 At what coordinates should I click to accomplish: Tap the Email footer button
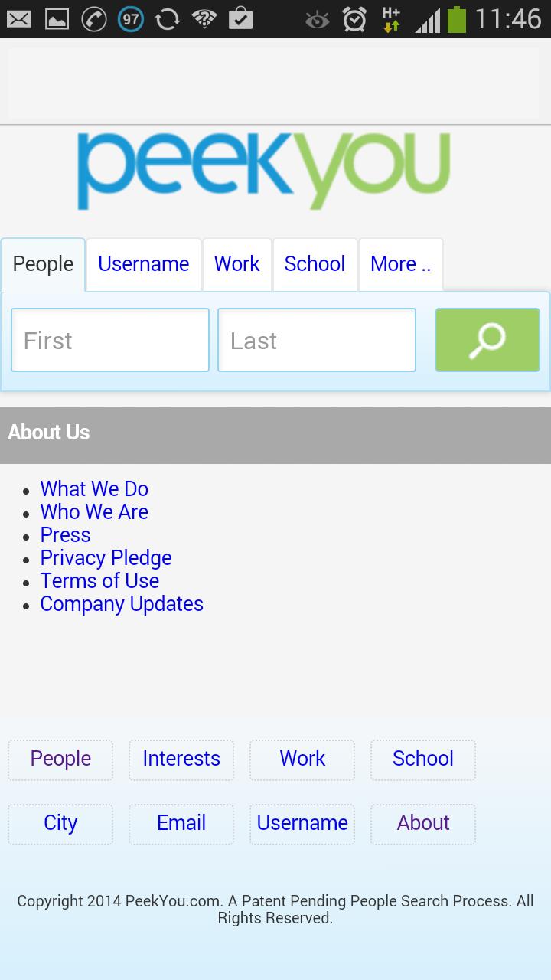pyautogui.click(x=181, y=823)
